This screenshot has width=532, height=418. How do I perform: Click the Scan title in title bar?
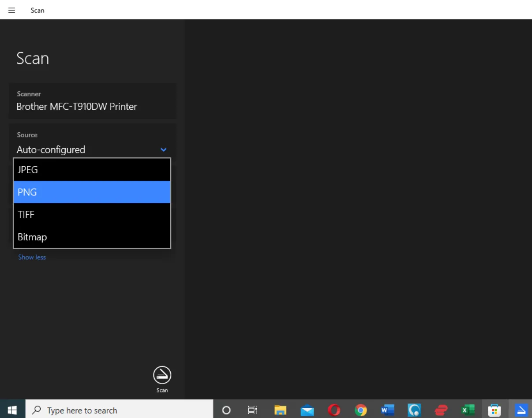click(37, 10)
